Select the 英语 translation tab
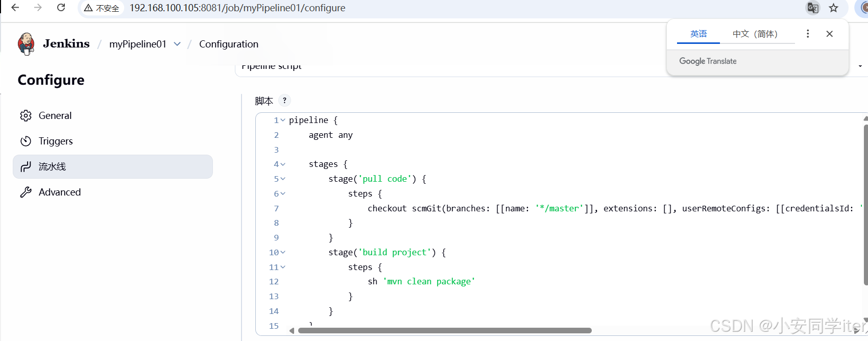868x341 pixels. (x=698, y=34)
